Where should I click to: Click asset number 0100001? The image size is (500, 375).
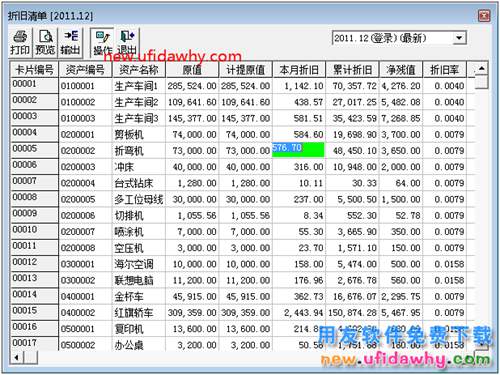coord(78,86)
